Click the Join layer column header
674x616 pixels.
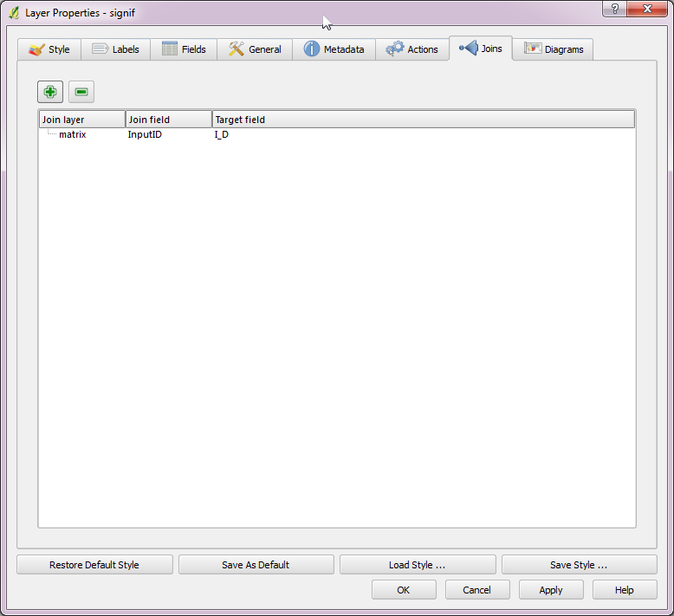pos(82,120)
